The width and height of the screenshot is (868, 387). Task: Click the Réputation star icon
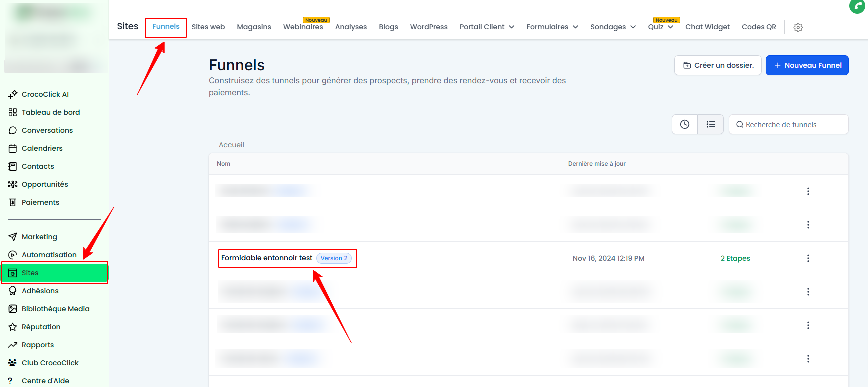[13, 327]
